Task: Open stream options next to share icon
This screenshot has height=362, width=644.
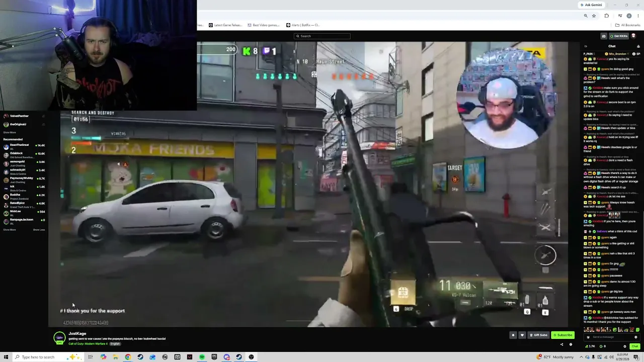Action: [x=571, y=344]
